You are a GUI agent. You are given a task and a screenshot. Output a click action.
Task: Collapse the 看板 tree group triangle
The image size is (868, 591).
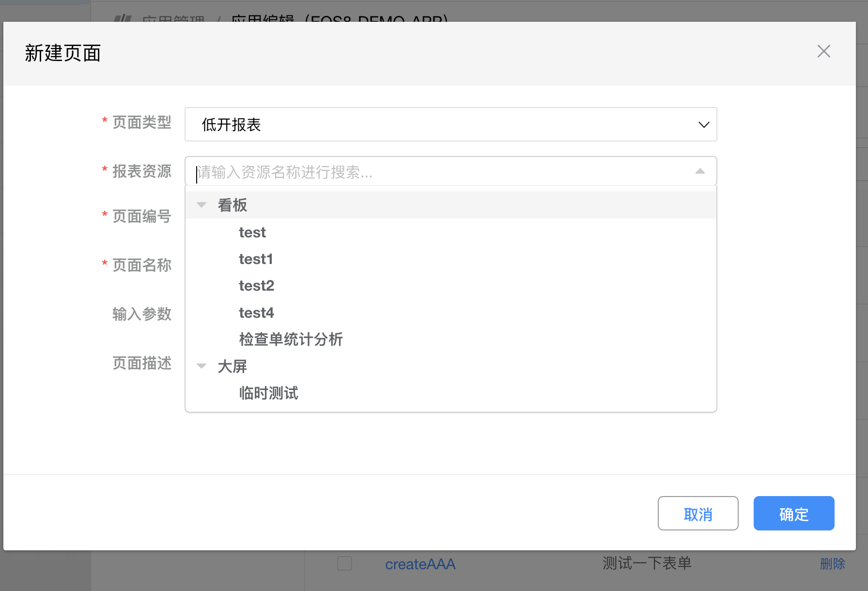click(x=201, y=205)
